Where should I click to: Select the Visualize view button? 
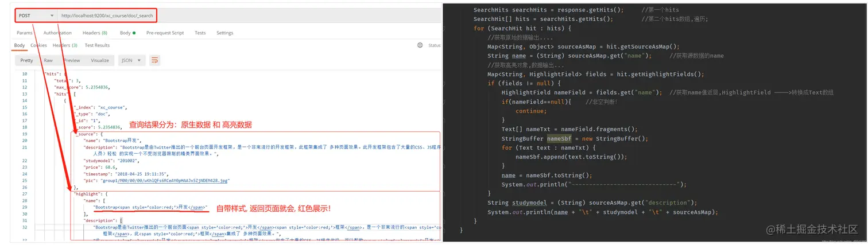99,60
